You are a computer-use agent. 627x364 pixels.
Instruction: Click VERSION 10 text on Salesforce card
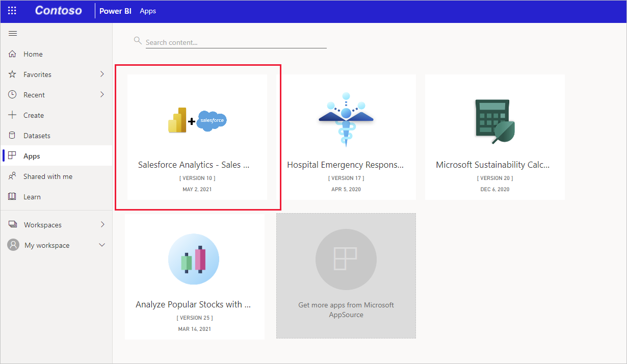click(197, 178)
